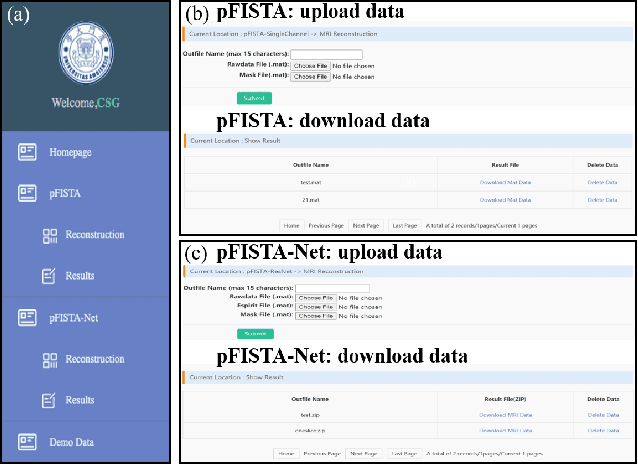Image resolution: width=638 pixels, height=464 pixels.
Task: Download Mat Data for 21.mat
Action: pos(505,200)
